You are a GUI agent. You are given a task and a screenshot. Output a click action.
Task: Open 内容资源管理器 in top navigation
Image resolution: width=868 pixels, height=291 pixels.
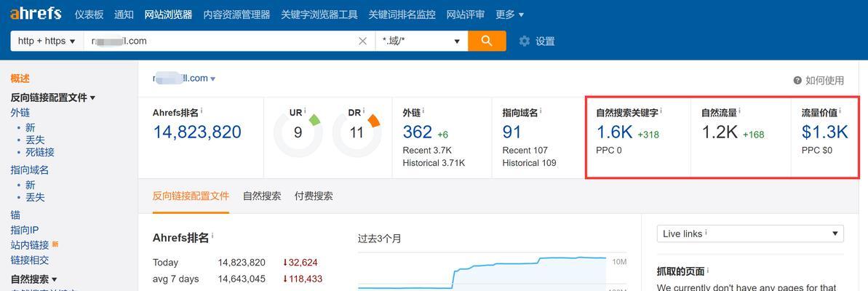[x=237, y=15]
